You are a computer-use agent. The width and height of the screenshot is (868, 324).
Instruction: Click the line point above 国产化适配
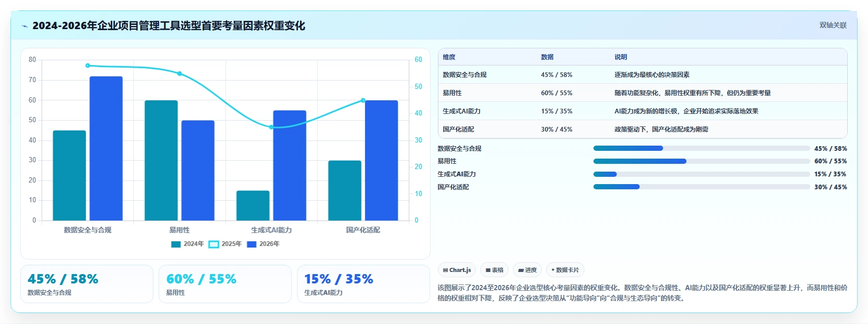click(363, 100)
